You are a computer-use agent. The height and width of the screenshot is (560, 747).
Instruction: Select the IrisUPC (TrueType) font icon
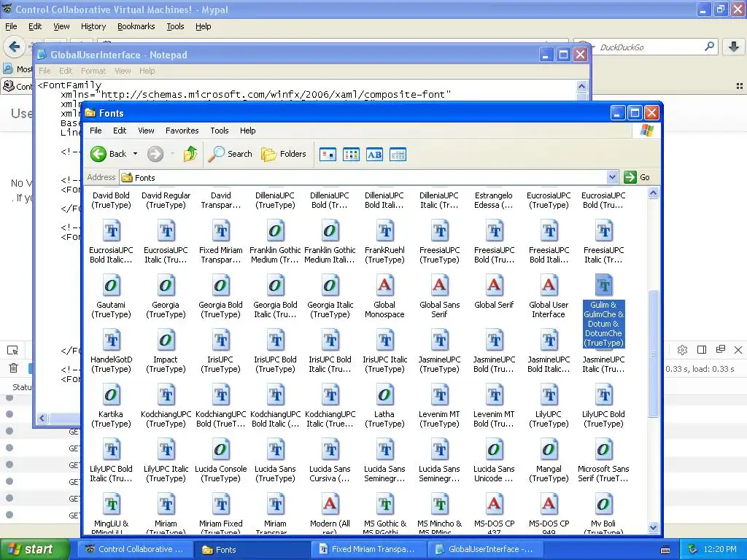(x=220, y=340)
